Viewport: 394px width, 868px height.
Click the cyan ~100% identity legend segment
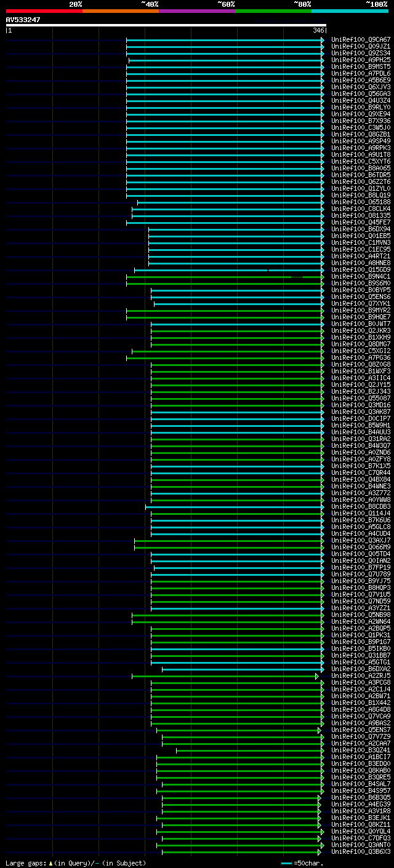pos(350,10)
